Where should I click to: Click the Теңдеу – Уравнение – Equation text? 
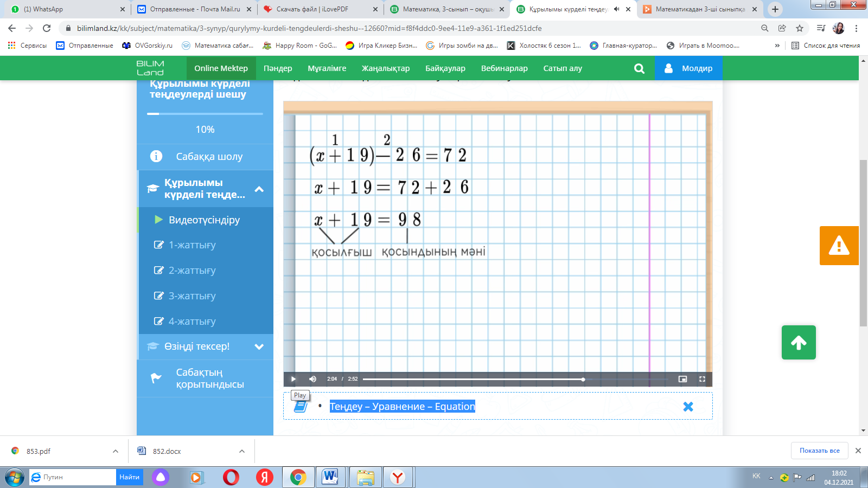(x=402, y=407)
